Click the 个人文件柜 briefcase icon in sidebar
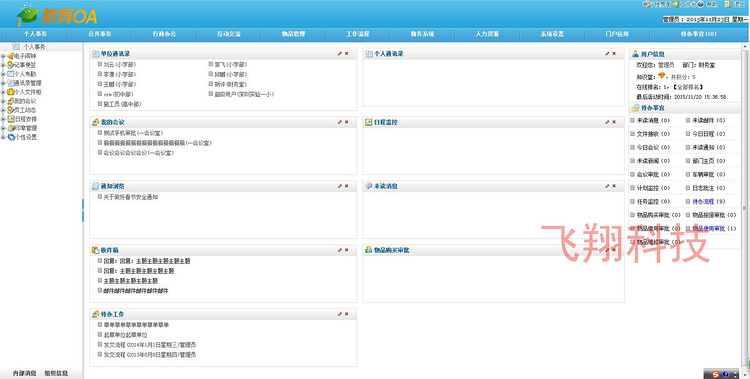This screenshot has width=750, height=379. 10,92
